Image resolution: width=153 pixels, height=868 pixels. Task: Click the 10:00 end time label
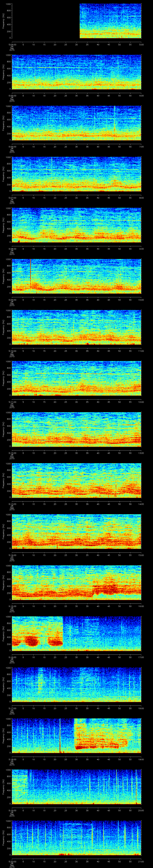[x=141, y=300]
